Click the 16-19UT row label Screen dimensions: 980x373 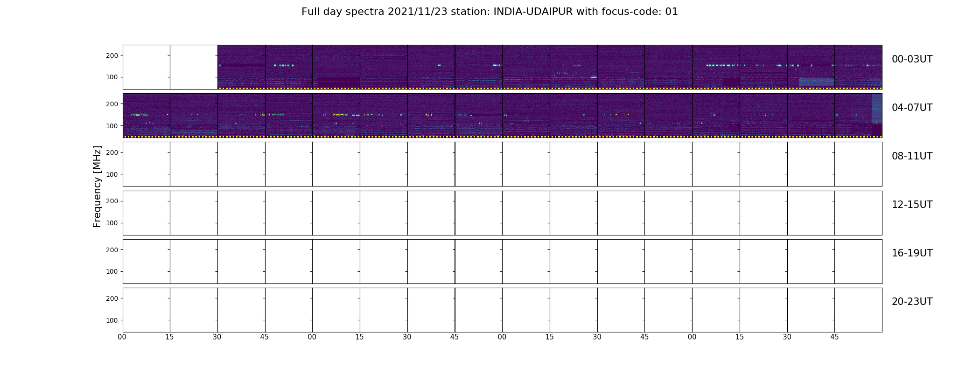click(912, 253)
